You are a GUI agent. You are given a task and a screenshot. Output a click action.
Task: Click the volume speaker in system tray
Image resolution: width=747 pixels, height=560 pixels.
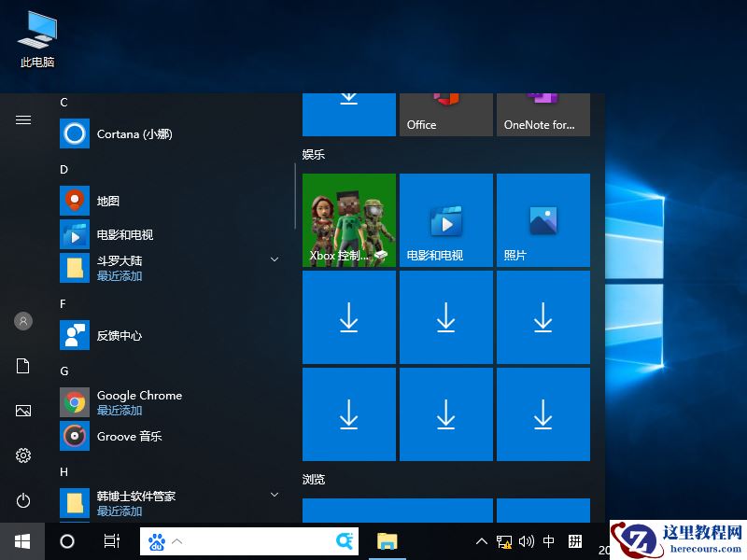point(525,541)
